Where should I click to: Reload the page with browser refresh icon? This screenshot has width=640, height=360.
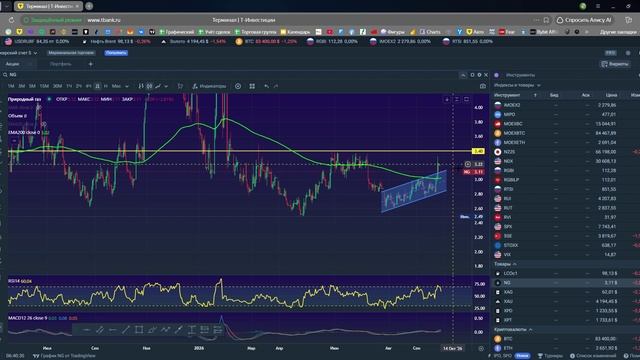[11, 20]
